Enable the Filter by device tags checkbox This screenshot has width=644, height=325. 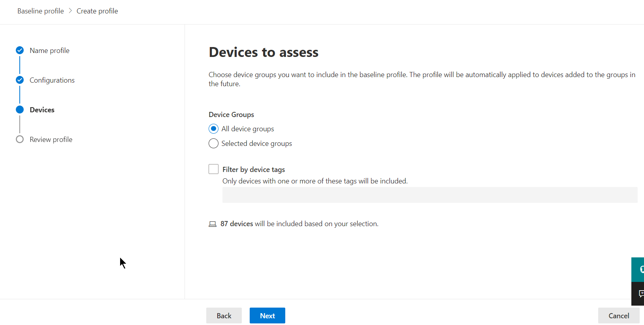(213, 169)
